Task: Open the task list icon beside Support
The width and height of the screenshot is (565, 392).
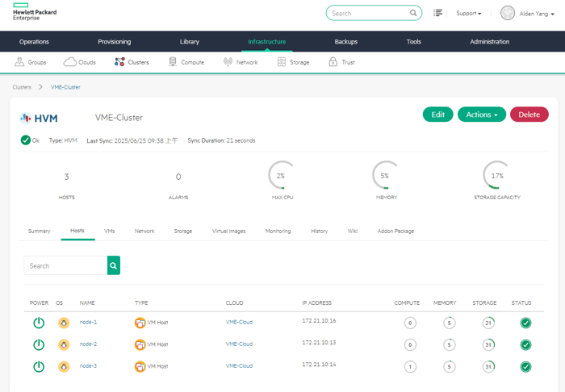Action: pos(437,13)
